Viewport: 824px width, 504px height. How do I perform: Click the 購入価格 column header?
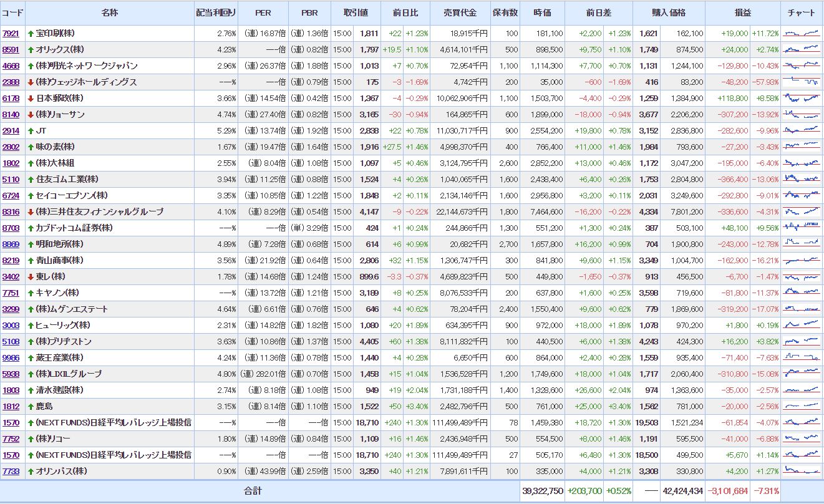[x=669, y=12]
